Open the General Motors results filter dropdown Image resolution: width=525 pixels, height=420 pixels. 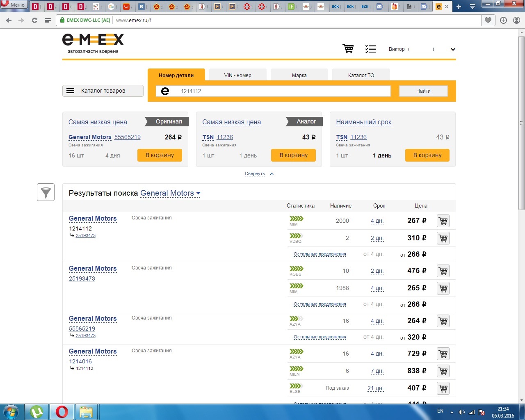tap(170, 193)
